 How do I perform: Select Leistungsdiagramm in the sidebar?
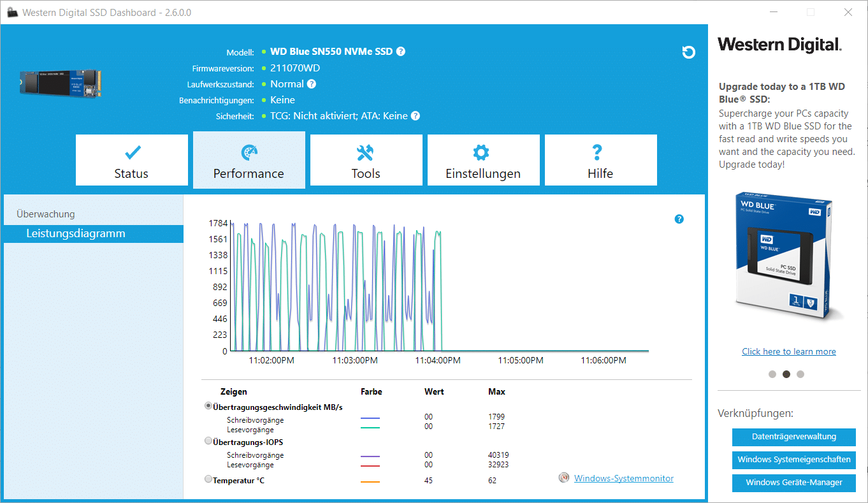point(76,233)
